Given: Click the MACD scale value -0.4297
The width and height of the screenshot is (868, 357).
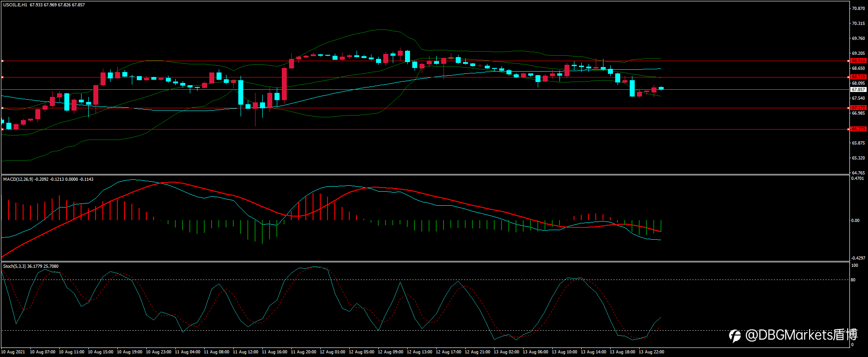Looking at the screenshot, I should (858, 258).
